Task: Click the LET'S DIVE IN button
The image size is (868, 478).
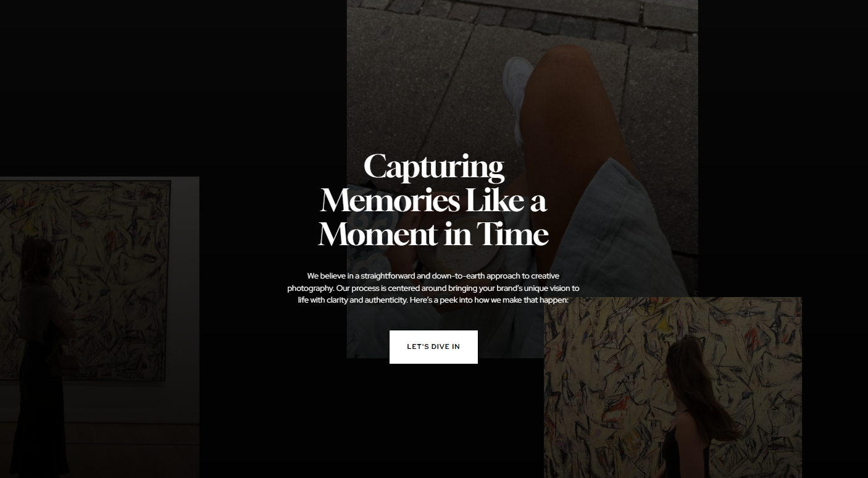Action: pyautogui.click(x=433, y=347)
